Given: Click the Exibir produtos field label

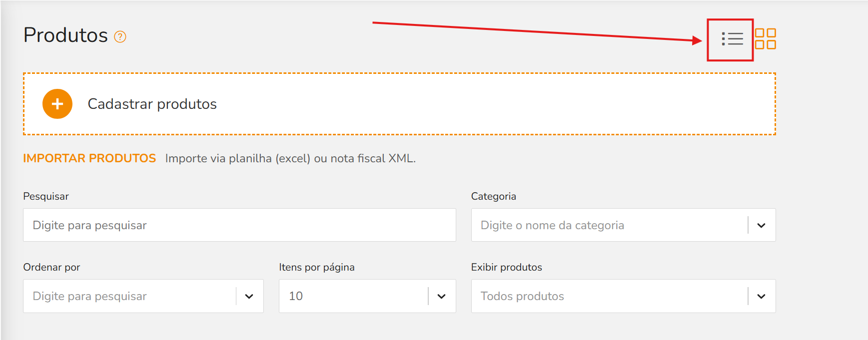Looking at the screenshot, I should [506, 267].
